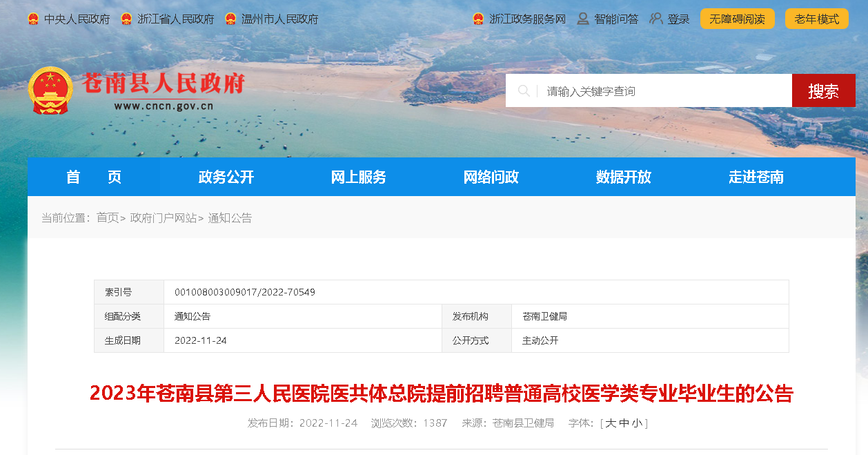Click the 发布机构 label cell
The image size is (868, 455).
click(477, 316)
